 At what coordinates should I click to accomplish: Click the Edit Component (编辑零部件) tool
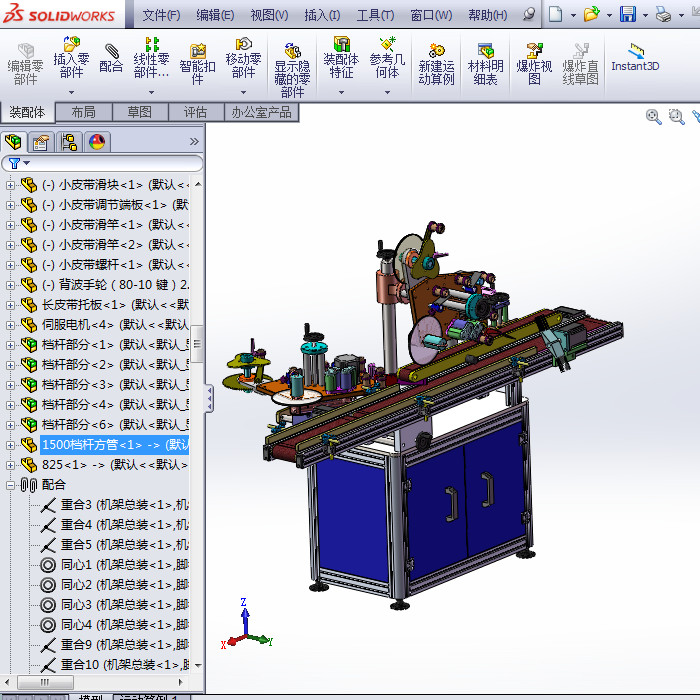click(x=25, y=64)
